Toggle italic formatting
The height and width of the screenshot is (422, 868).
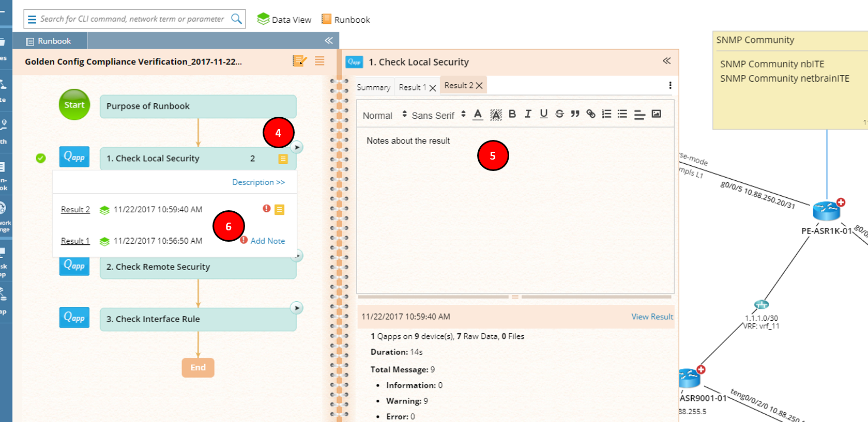pos(528,114)
